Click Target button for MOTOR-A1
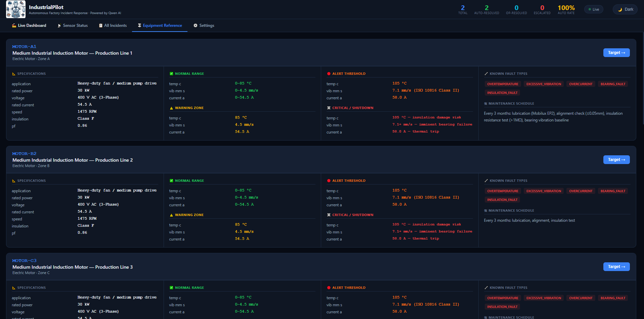The height and width of the screenshot is (319, 644). coord(616,53)
